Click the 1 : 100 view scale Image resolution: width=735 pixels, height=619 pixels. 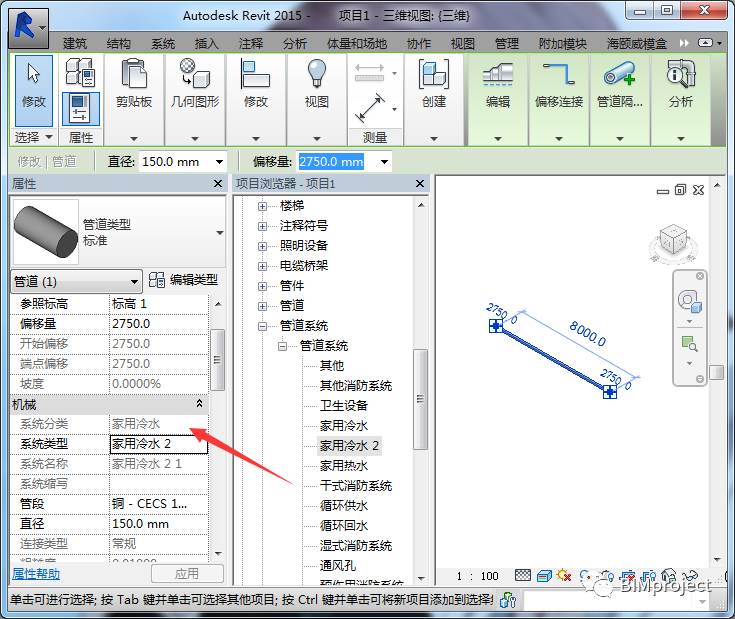[478, 576]
